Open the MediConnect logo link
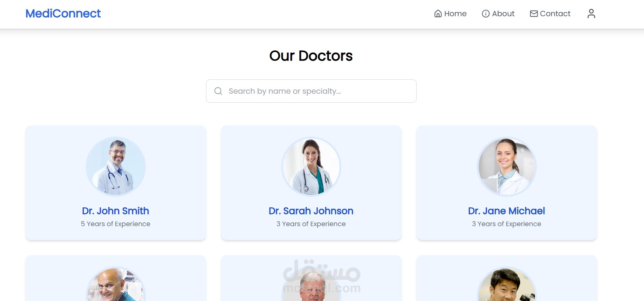Viewport: 644px width, 301px height. pyautogui.click(x=63, y=14)
